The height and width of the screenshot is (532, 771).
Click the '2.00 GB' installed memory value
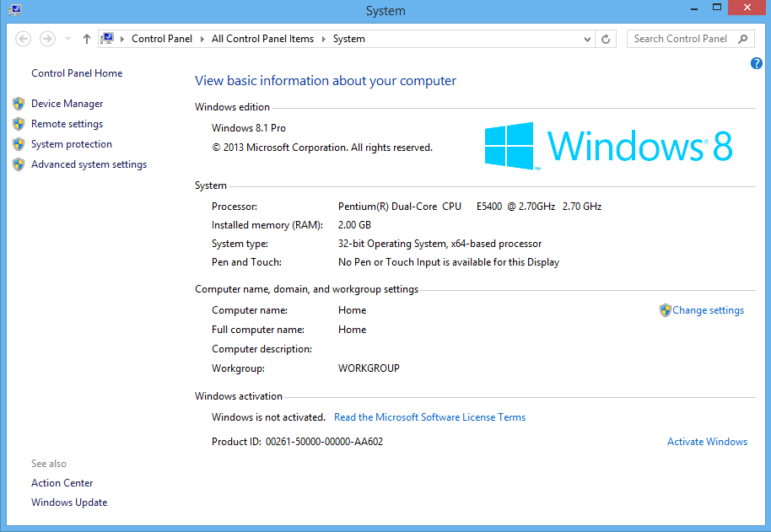click(x=354, y=225)
